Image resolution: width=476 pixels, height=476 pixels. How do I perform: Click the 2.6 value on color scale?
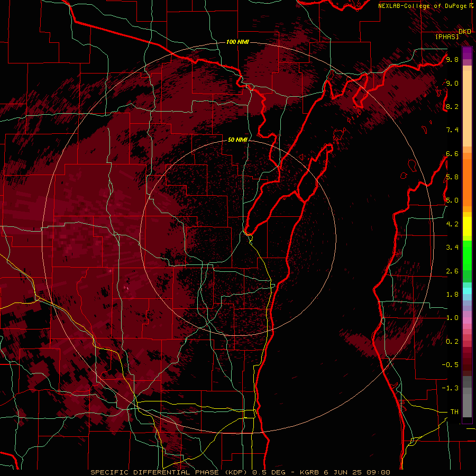[x=452, y=271]
